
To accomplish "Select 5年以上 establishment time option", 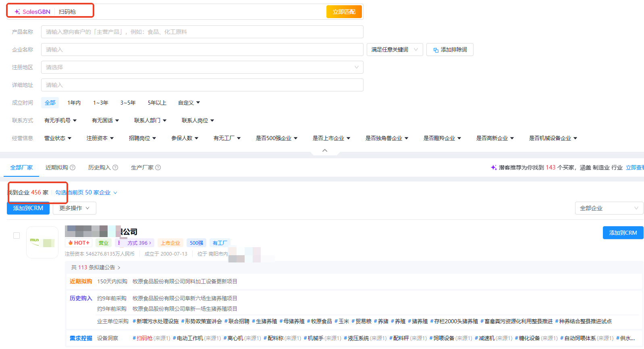I will pos(157,103).
